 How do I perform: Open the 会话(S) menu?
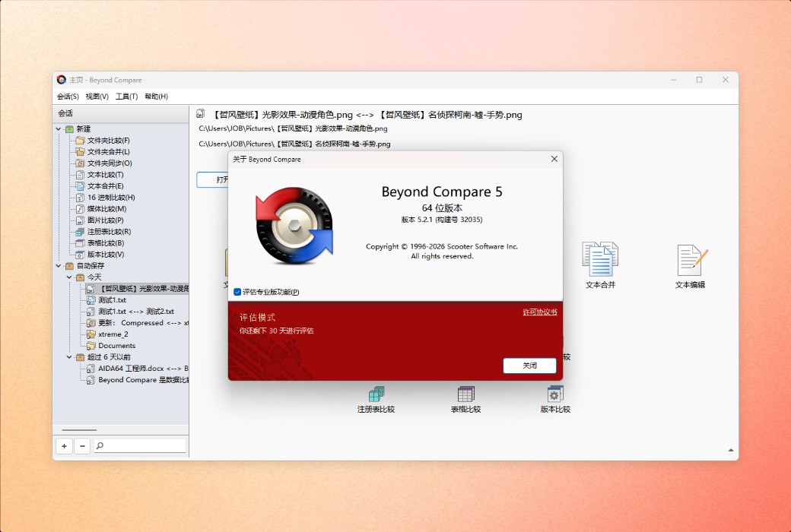click(x=68, y=97)
